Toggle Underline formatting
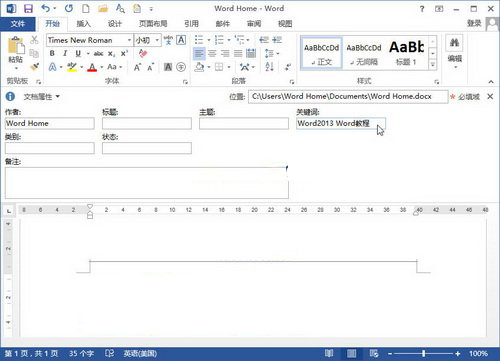This screenshot has width=500, height=361. point(78,53)
